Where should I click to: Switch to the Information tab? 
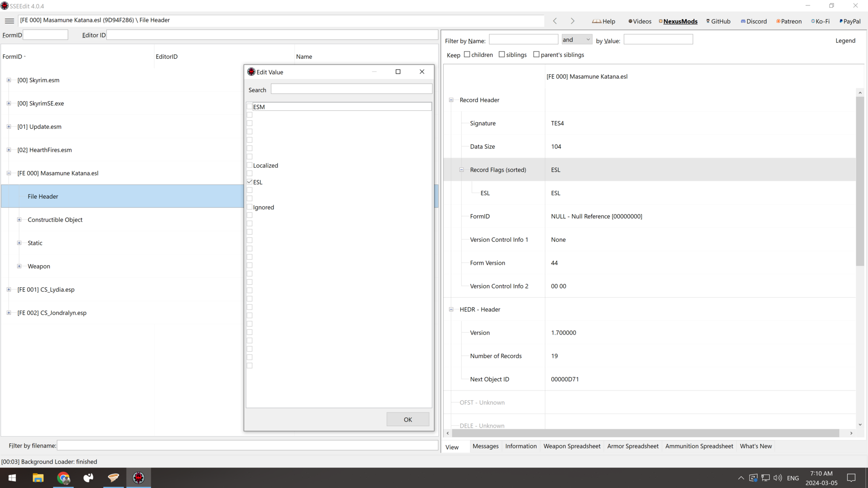point(521,446)
